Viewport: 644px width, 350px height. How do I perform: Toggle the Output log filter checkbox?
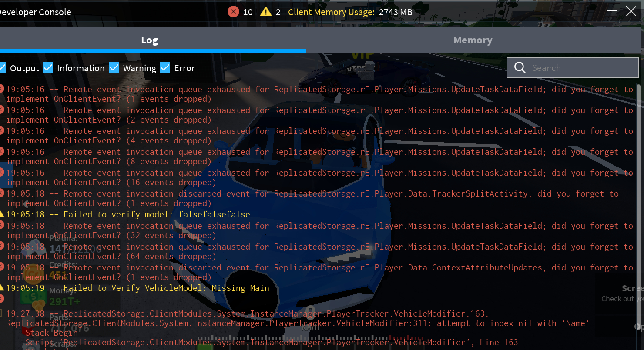point(2,68)
